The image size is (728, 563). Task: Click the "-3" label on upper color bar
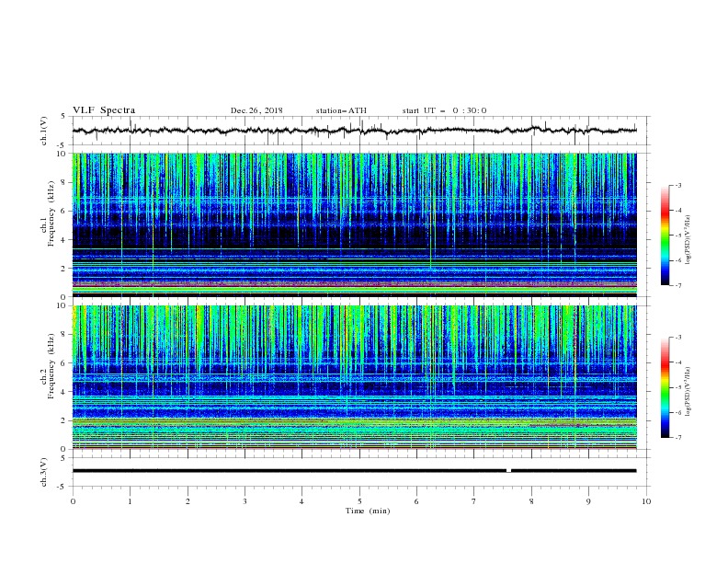pos(677,185)
